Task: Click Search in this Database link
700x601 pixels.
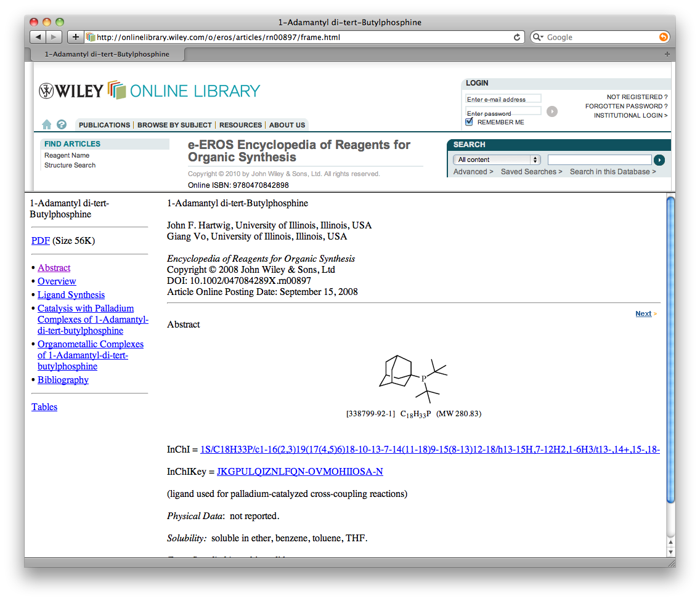Action: [613, 172]
